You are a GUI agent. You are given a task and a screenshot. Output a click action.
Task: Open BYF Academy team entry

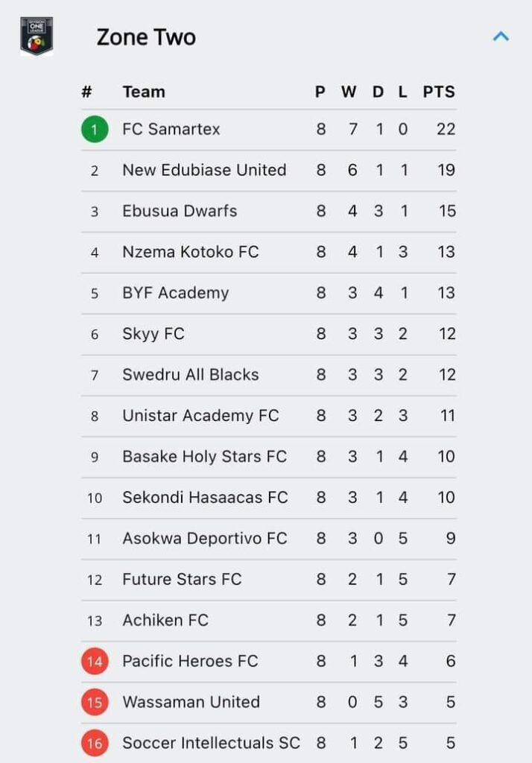point(175,293)
